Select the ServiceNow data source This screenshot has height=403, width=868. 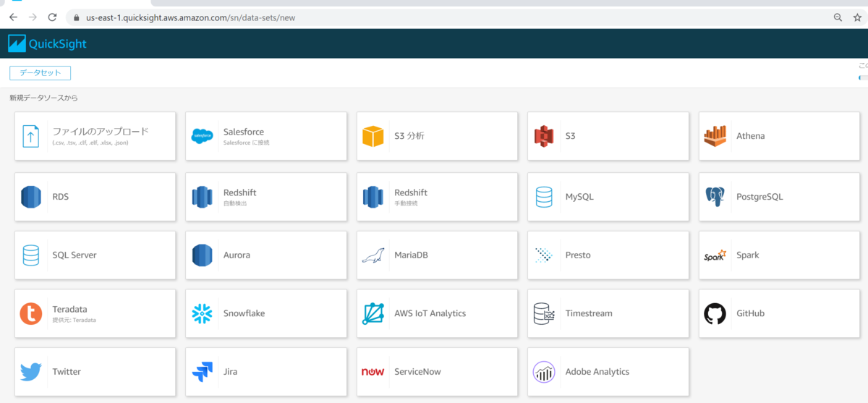pyautogui.click(x=437, y=372)
